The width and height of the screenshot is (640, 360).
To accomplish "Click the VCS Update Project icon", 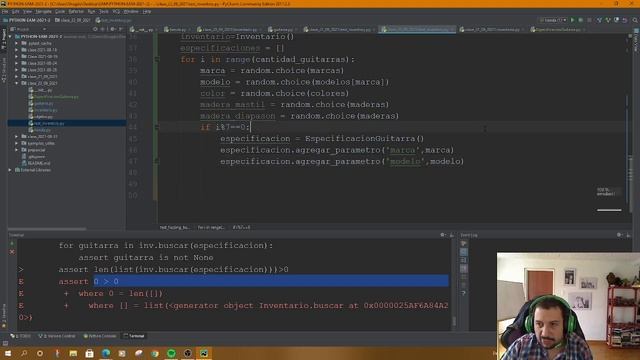I will tap(599, 20).
